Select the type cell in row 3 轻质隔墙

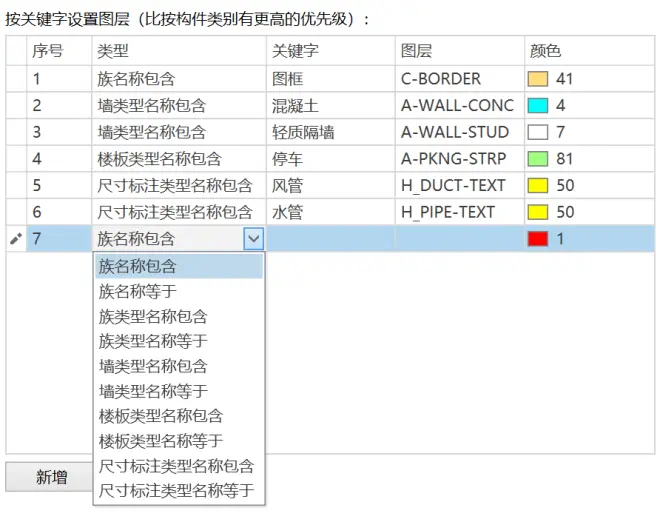(179, 132)
